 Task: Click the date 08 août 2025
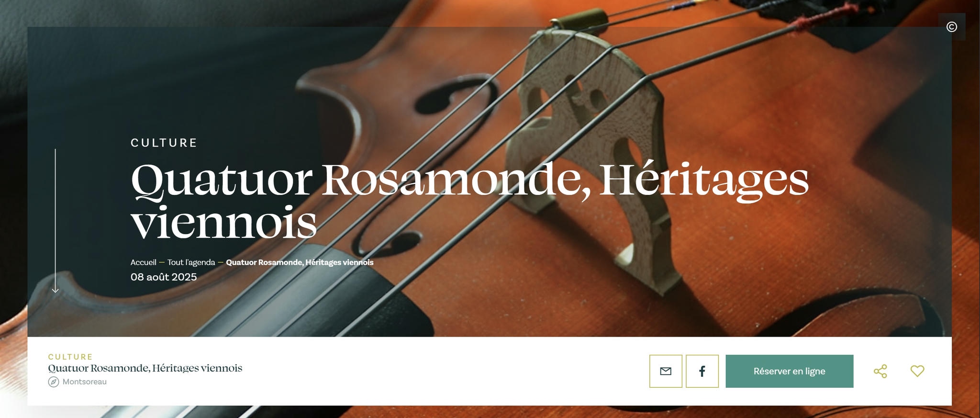click(164, 277)
